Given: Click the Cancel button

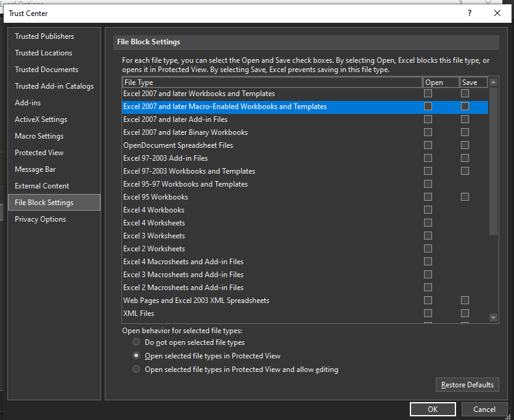Looking at the screenshot, I should pyautogui.click(x=484, y=409).
